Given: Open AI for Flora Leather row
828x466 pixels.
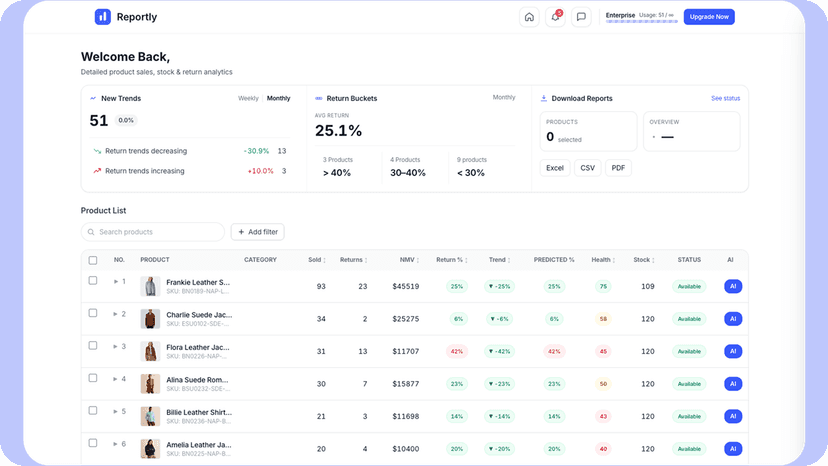Looking at the screenshot, I should [733, 351].
